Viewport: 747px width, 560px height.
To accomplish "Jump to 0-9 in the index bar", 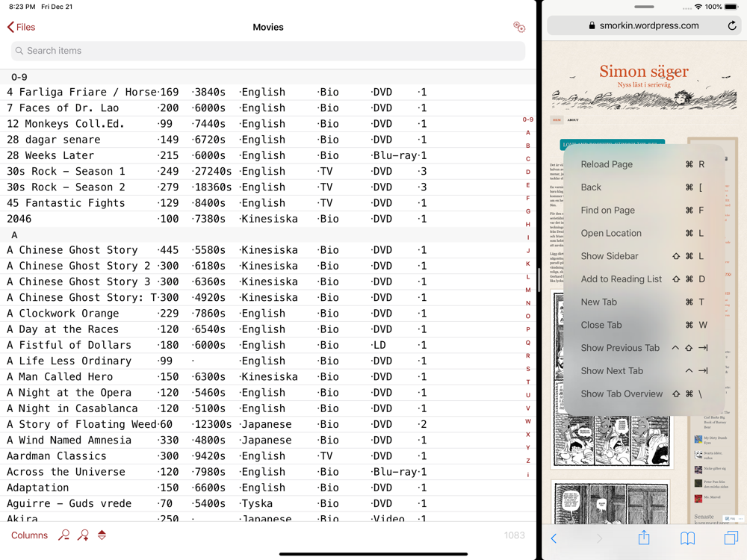I will [528, 119].
